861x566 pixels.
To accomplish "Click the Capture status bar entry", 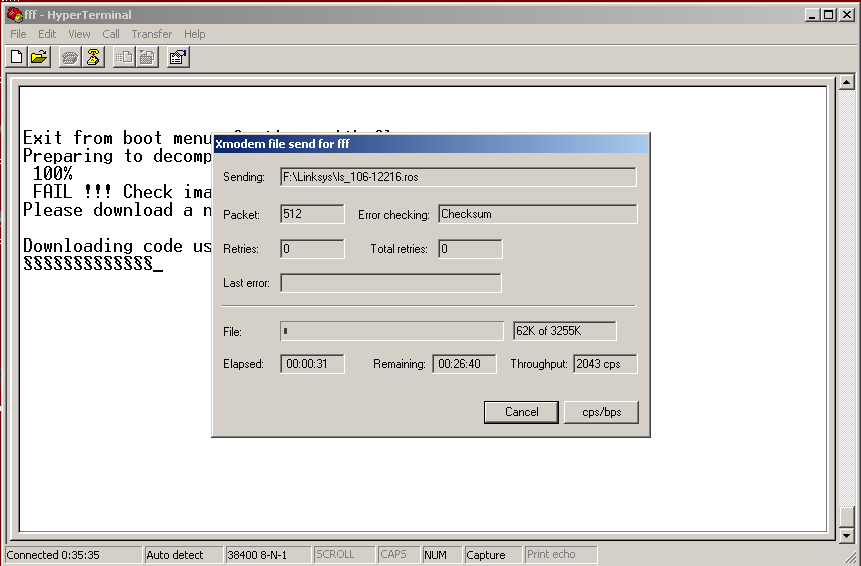I will (x=493, y=555).
